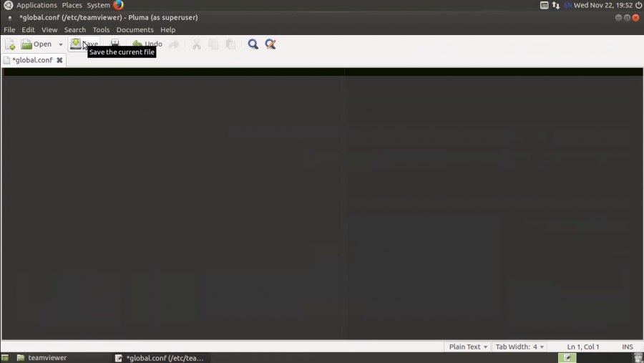Click the New document icon
644x363 pixels.
click(10, 44)
